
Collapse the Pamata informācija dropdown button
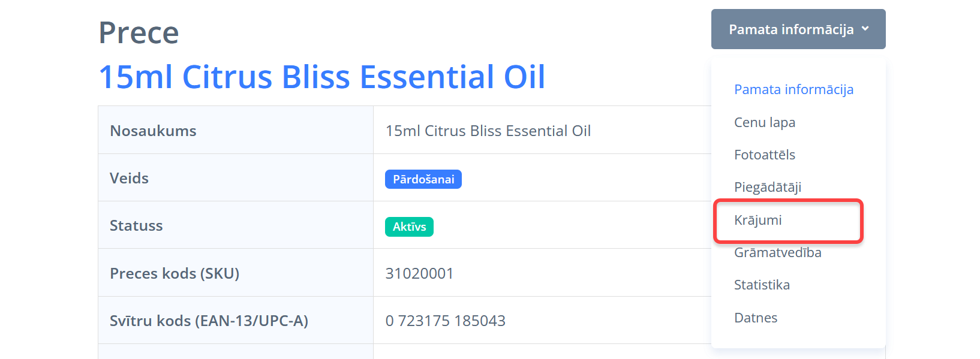point(790,29)
